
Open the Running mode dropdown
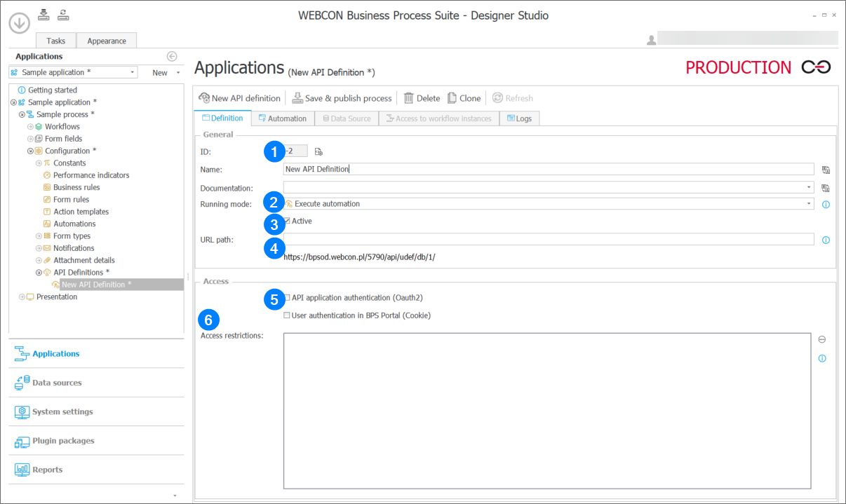809,204
